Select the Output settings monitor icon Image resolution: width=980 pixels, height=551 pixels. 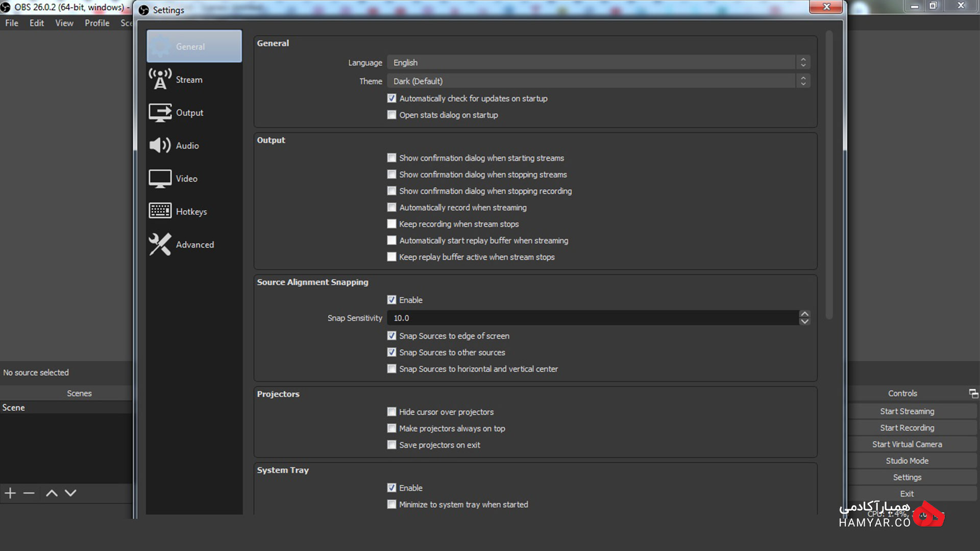(x=160, y=113)
